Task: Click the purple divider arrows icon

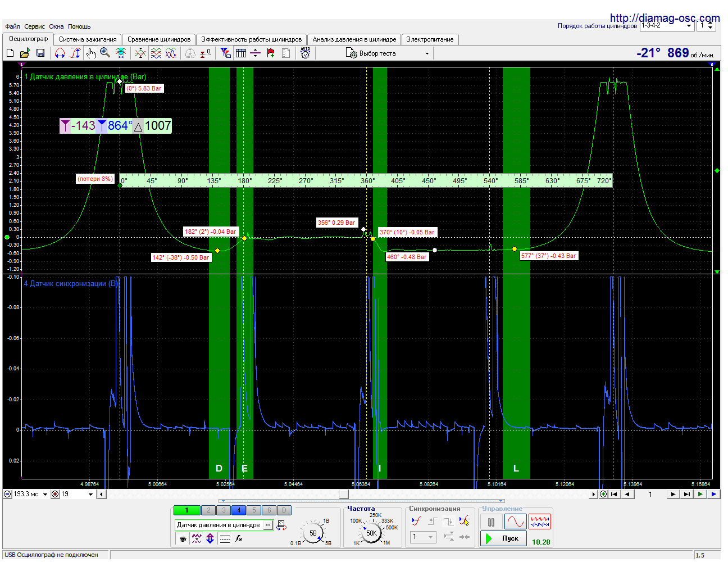Action: (x=256, y=53)
